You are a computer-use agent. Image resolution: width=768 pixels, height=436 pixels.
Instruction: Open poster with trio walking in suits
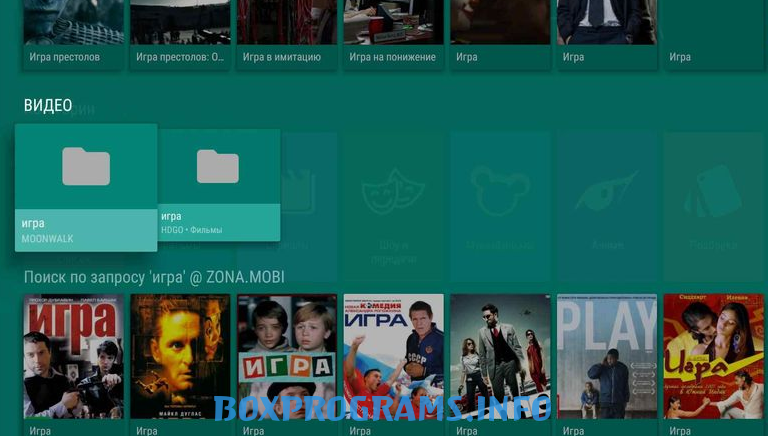click(500, 356)
